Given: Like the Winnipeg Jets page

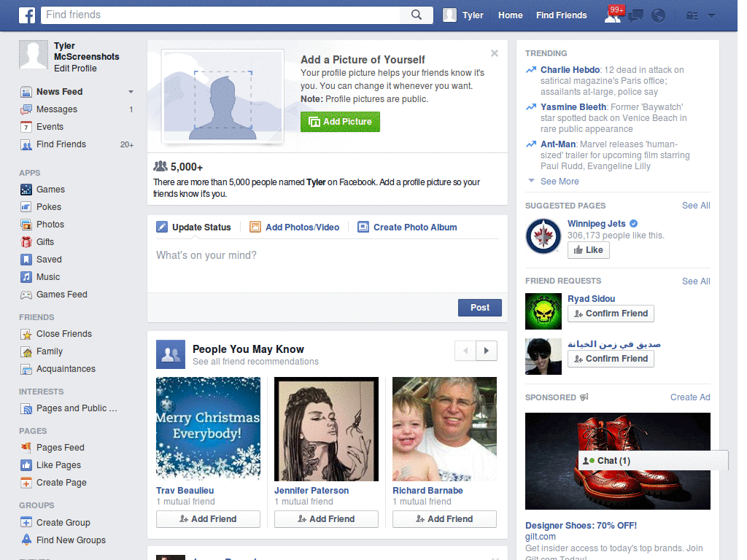Looking at the screenshot, I should (x=589, y=250).
